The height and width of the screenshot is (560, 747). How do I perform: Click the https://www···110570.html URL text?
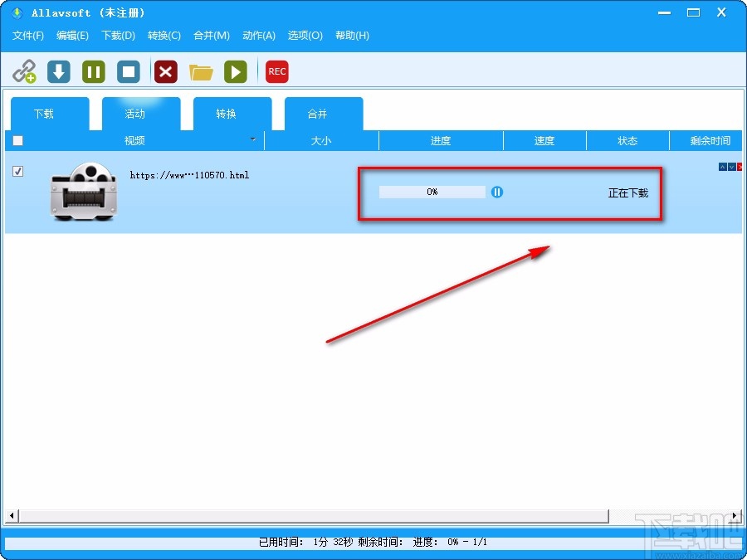click(x=189, y=175)
